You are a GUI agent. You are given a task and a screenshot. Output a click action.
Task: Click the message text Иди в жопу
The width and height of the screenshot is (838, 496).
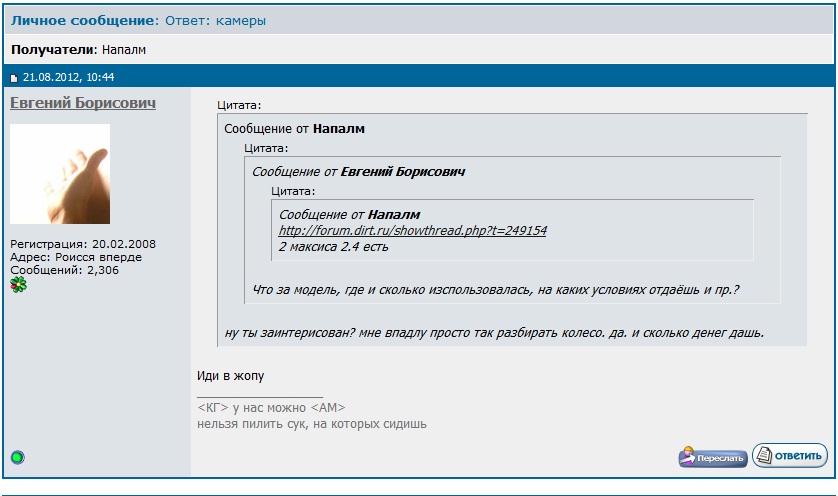coord(230,376)
